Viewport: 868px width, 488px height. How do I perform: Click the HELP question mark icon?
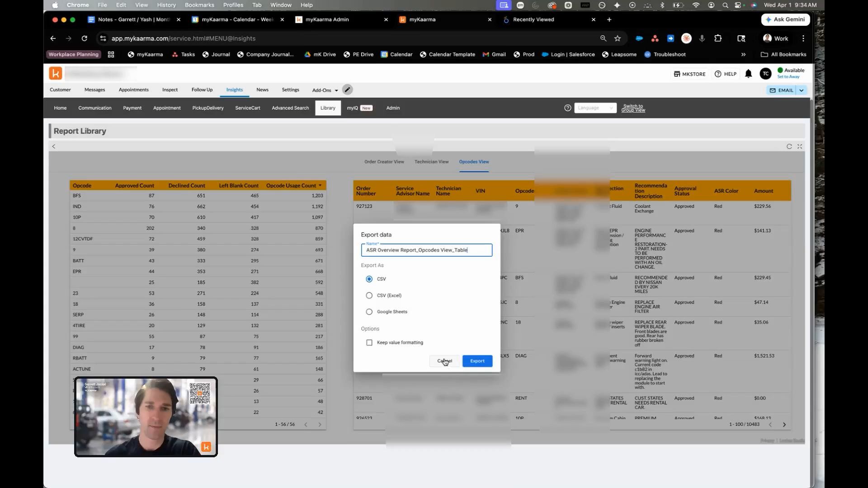[717, 74]
